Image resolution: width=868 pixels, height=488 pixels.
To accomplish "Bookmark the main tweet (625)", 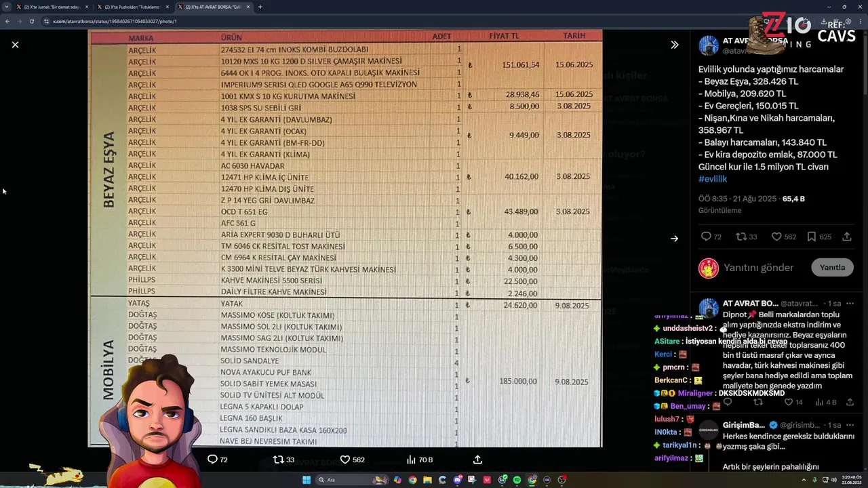I will (819, 237).
